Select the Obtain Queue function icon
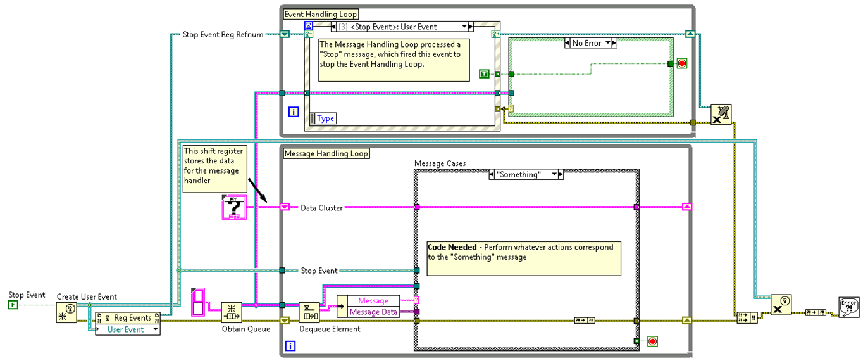 [232, 312]
